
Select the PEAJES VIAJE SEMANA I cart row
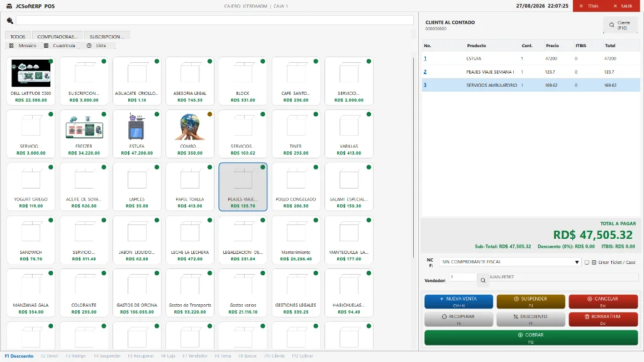531,72
